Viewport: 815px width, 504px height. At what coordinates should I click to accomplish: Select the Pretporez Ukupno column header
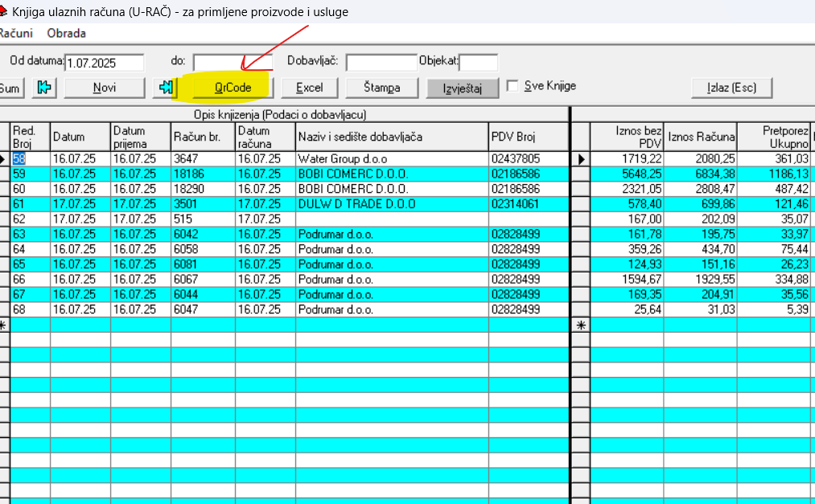[x=773, y=137]
